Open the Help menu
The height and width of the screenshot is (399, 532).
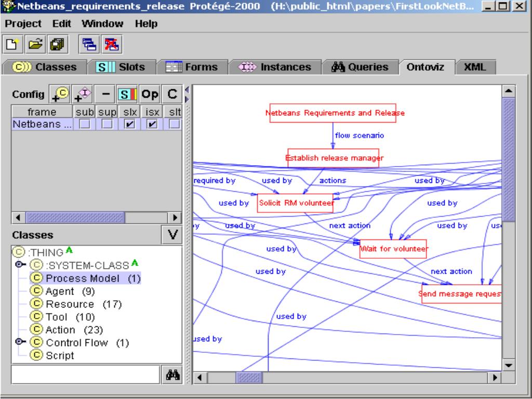tap(146, 24)
